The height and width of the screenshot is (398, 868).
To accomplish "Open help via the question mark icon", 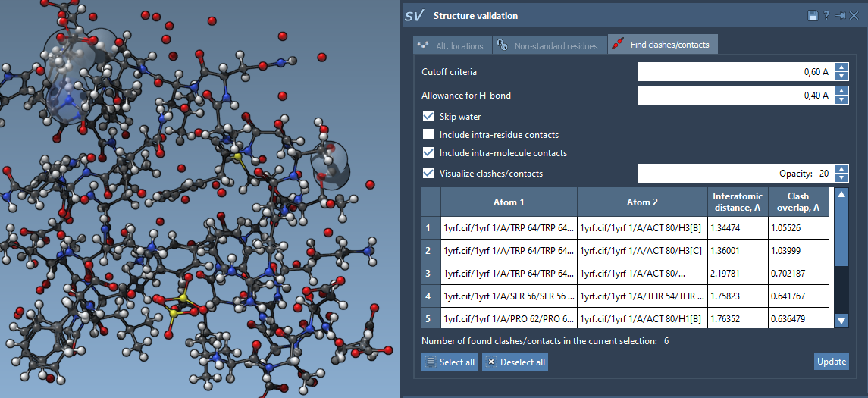I will 826,16.
